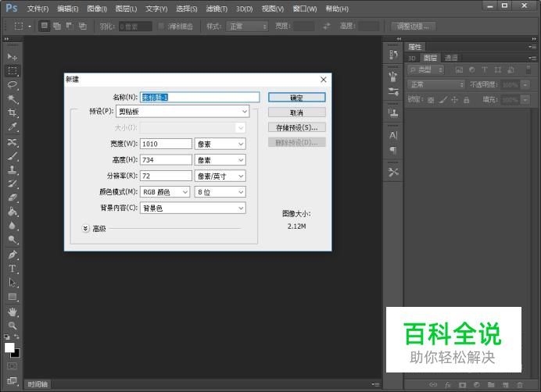
Task: Activate the Horizontal Type tool
Action: point(13,269)
